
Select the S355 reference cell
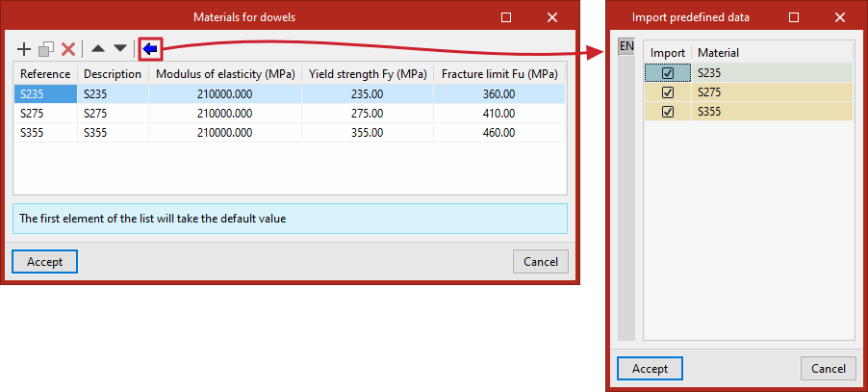coord(45,133)
